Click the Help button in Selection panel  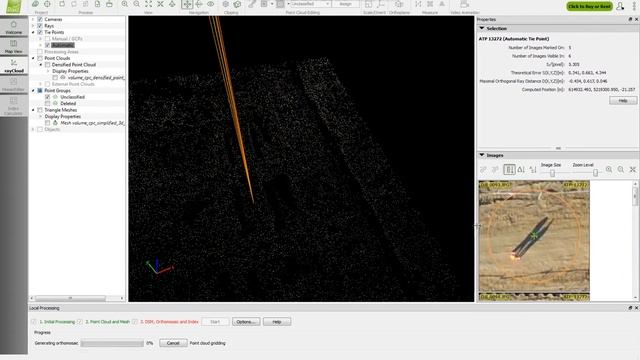pyautogui.click(x=623, y=101)
